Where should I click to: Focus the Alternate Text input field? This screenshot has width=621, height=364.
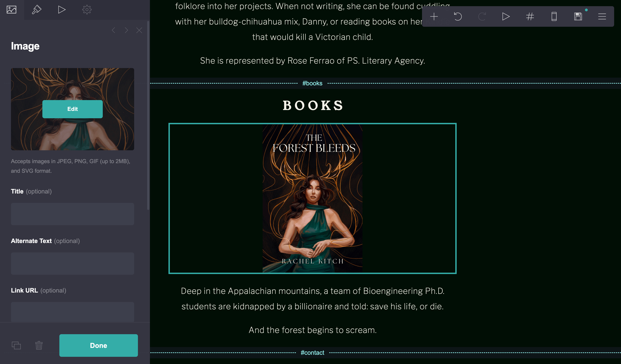coord(72,263)
